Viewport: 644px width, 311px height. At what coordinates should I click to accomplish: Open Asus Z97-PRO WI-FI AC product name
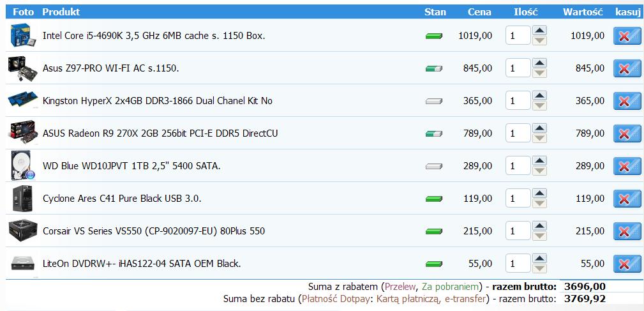111,68
